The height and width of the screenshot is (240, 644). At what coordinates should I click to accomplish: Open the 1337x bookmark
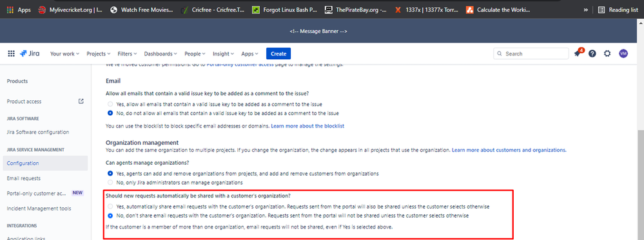(x=427, y=10)
